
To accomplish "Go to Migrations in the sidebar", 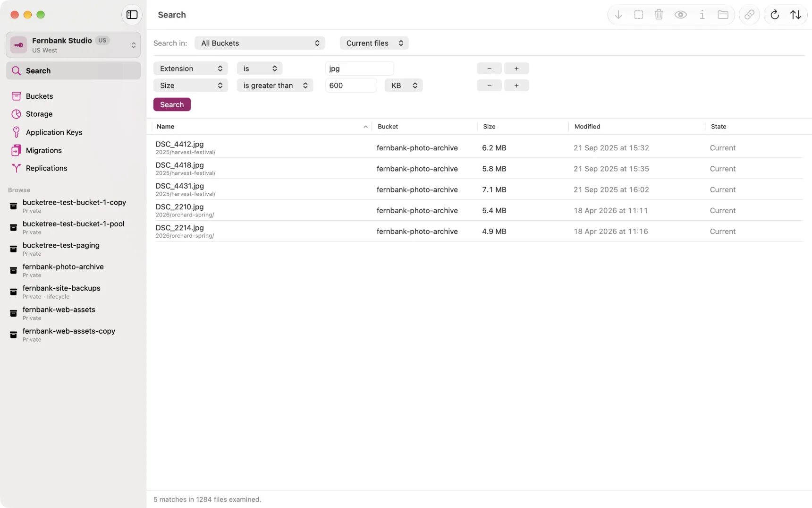I will (73, 150).
